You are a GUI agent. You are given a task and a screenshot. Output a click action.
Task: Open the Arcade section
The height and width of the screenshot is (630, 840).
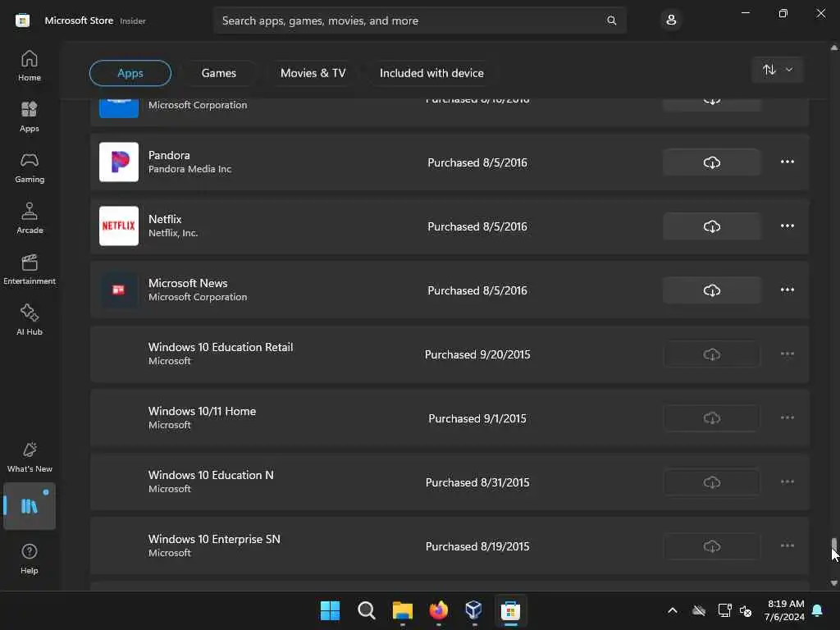pyautogui.click(x=30, y=218)
